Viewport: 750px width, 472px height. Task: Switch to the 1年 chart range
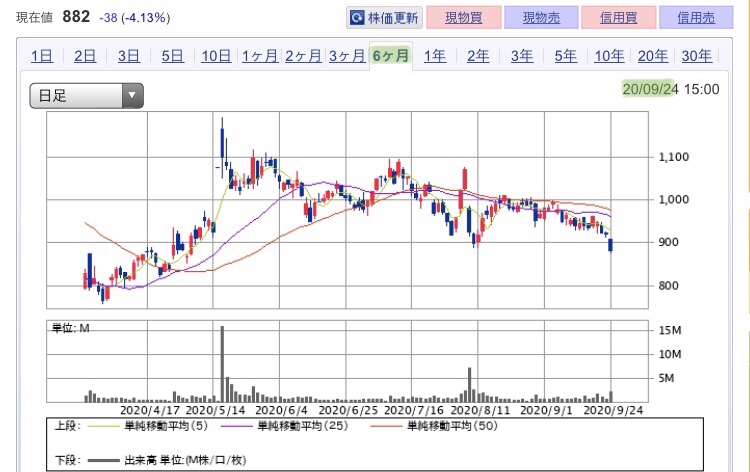coord(435,56)
